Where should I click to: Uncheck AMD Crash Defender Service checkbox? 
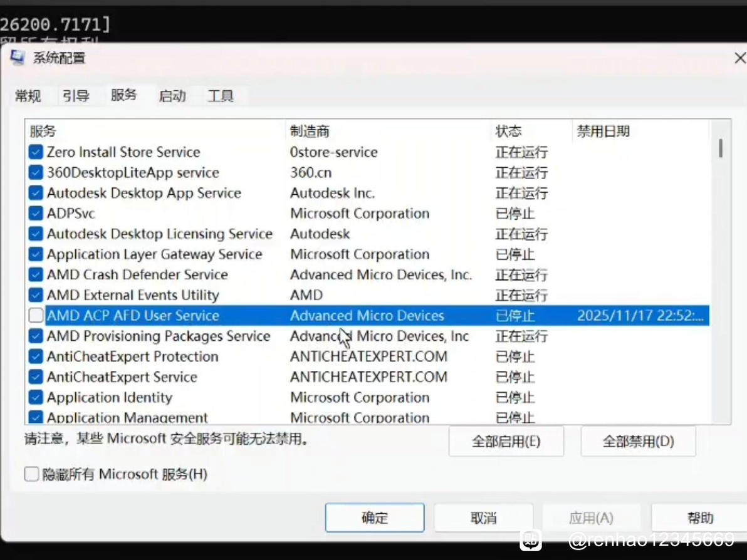(36, 275)
